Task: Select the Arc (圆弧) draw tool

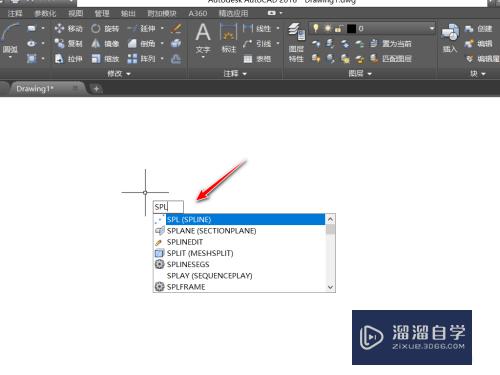Action: tap(10, 39)
